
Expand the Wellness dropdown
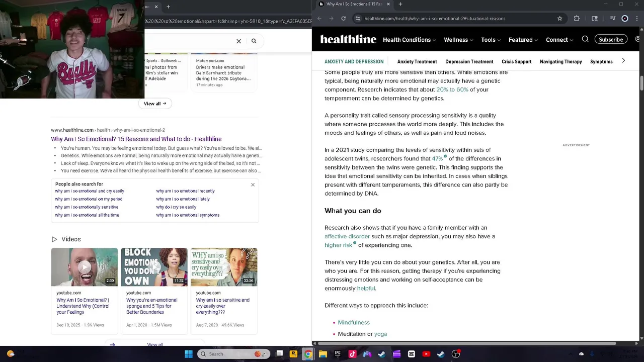click(458, 40)
